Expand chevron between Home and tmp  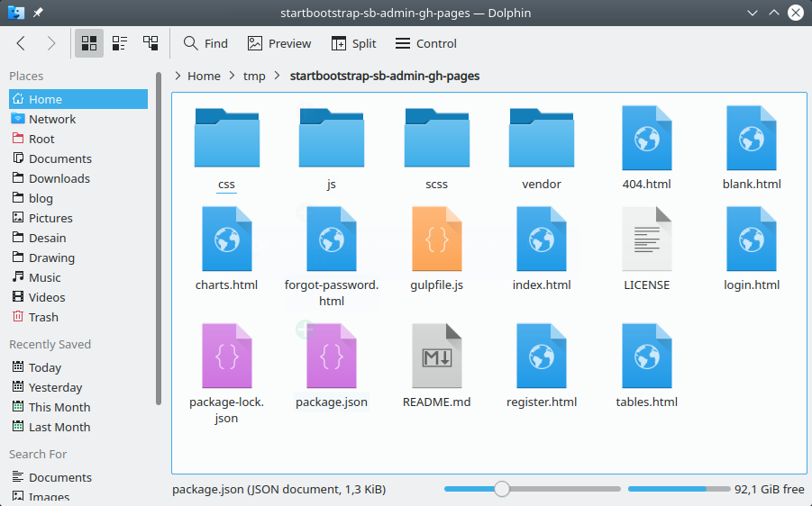pyautogui.click(x=232, y=76)
